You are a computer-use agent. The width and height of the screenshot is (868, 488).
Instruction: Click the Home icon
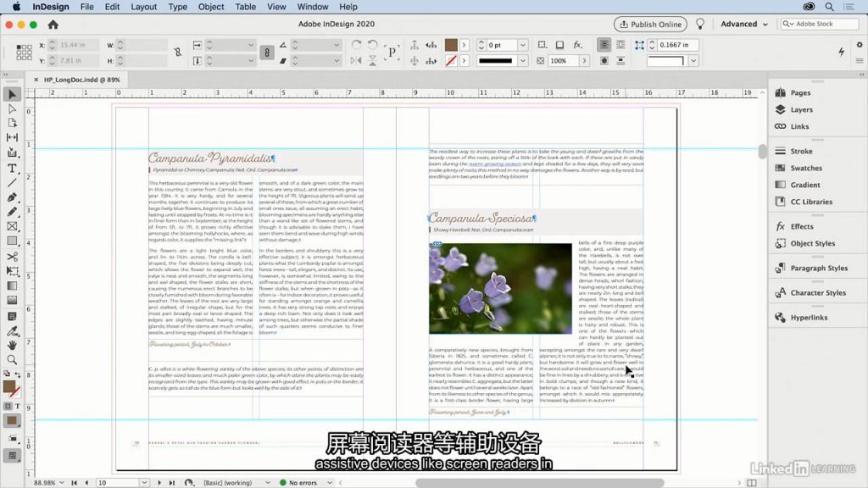(53, 25)
